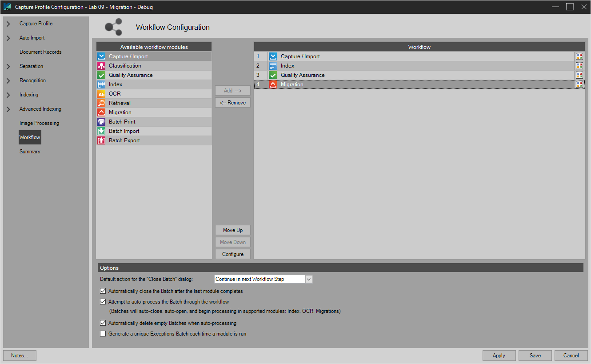Cancel the configuration dialog
Viewport: 591px width, 364px height.
point(571,356)
